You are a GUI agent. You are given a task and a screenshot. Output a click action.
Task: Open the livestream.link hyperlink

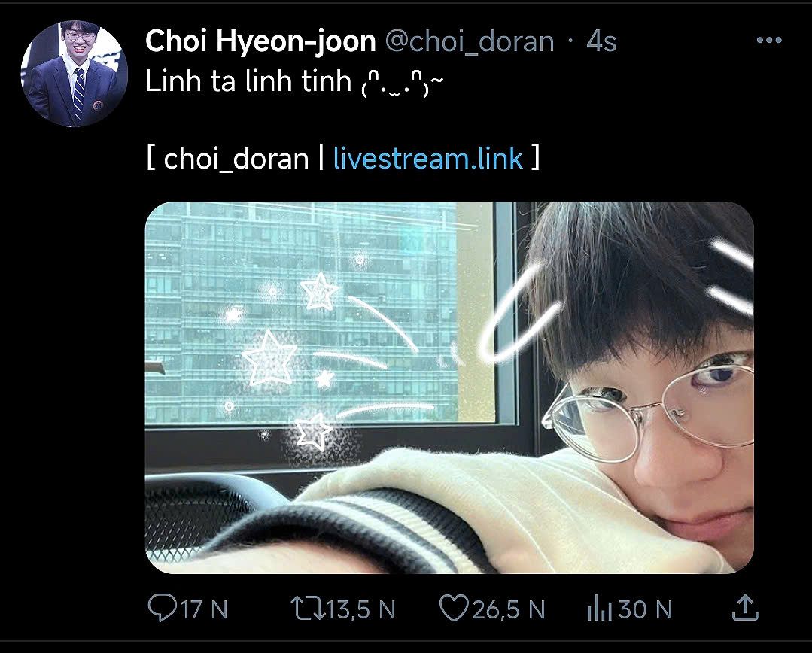point(428,158)
